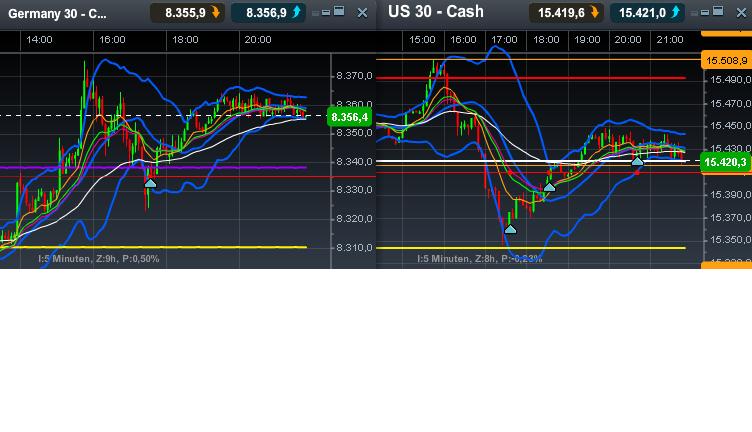752x432 pixels.
Task: Click the 15.370,0 price axis value
Action: [730, 218]
